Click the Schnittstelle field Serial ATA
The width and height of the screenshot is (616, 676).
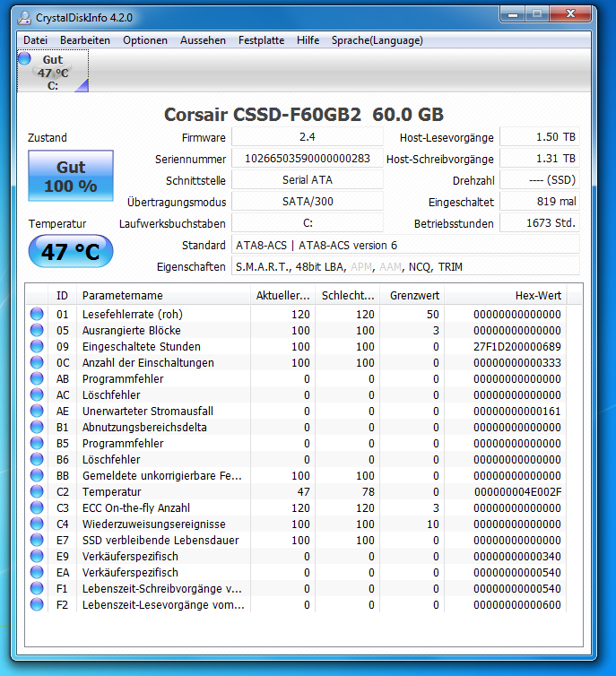308,180
